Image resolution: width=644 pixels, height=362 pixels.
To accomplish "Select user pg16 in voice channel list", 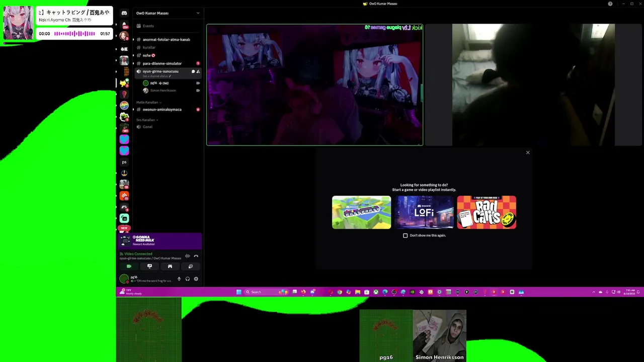I will (159, 83).
